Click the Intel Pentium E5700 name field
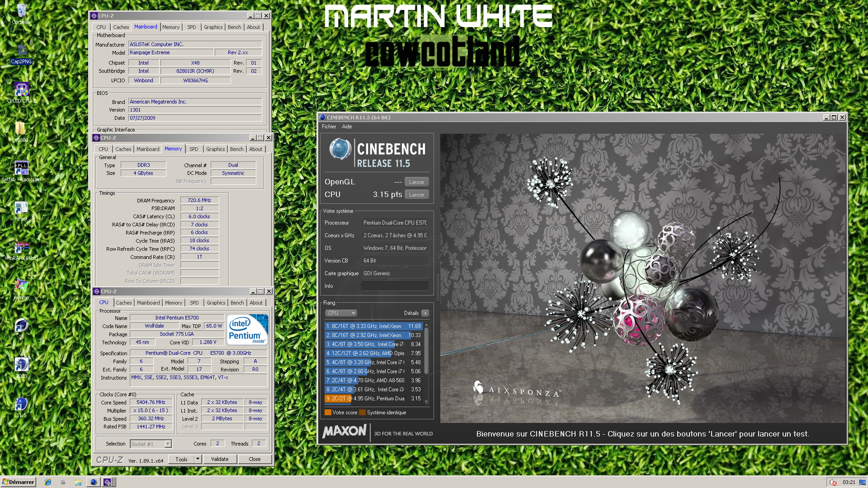 (x=177, y=318)
